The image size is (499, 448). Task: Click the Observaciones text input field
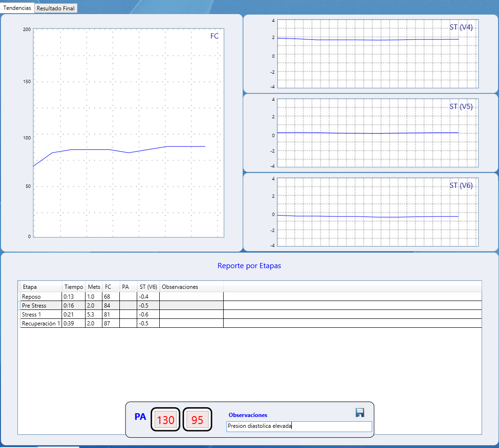[299, 426]
